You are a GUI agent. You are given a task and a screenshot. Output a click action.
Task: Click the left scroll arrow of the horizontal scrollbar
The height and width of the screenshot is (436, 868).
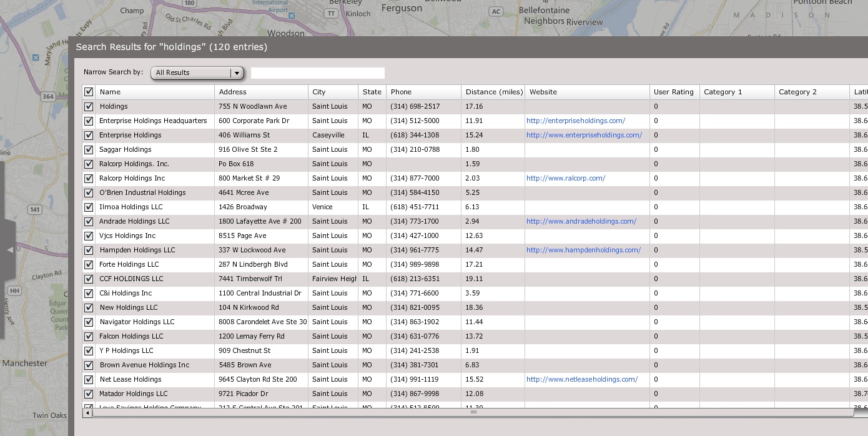pos(87,412)
